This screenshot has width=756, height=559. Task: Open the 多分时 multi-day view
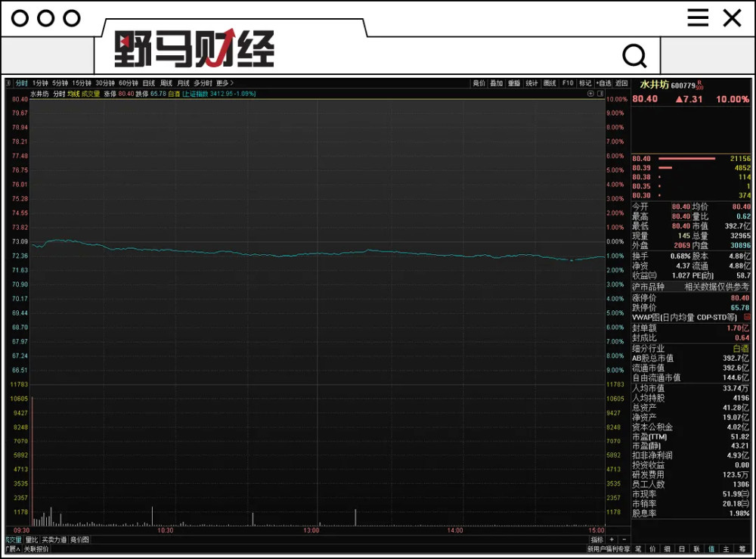pyautogui.click(x=203, y=83)
